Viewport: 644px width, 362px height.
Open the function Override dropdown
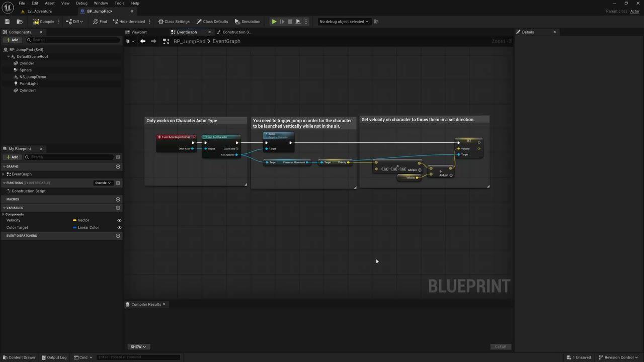coord(103,183)
